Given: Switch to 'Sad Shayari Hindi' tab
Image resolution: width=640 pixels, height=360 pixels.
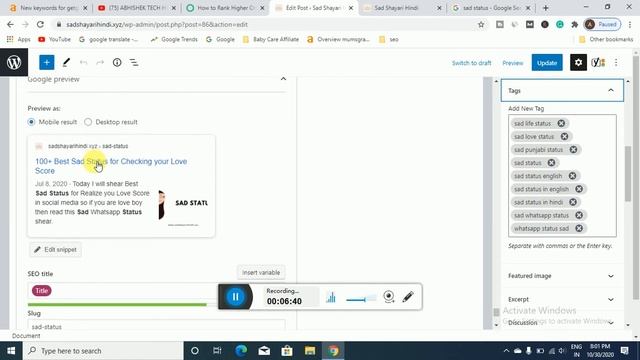Looking at the screenshot, I should (x=402, y=8).
